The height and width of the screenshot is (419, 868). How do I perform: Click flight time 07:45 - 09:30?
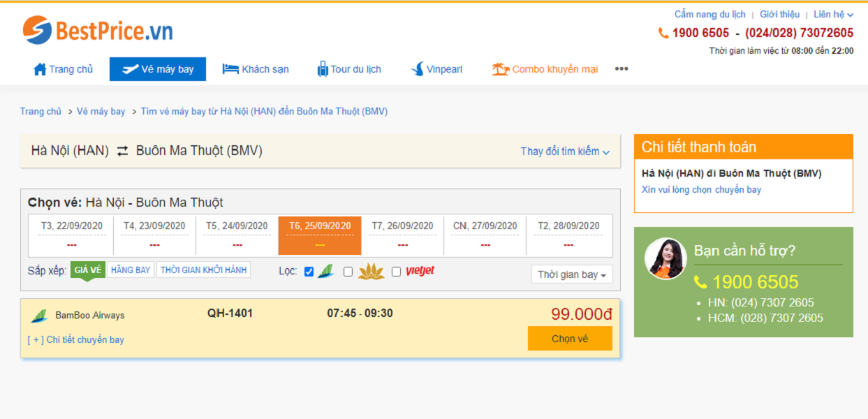pos(360,314)
